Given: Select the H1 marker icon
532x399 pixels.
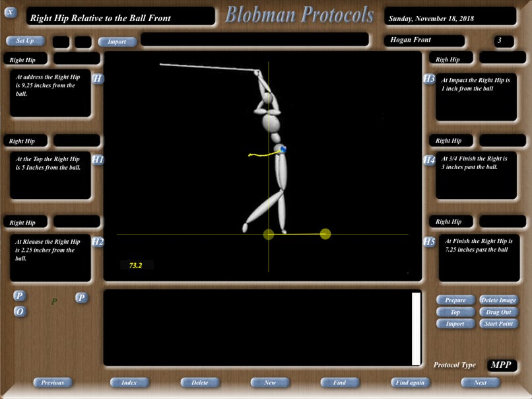Looking at the screenshot, I should [98, 160].
